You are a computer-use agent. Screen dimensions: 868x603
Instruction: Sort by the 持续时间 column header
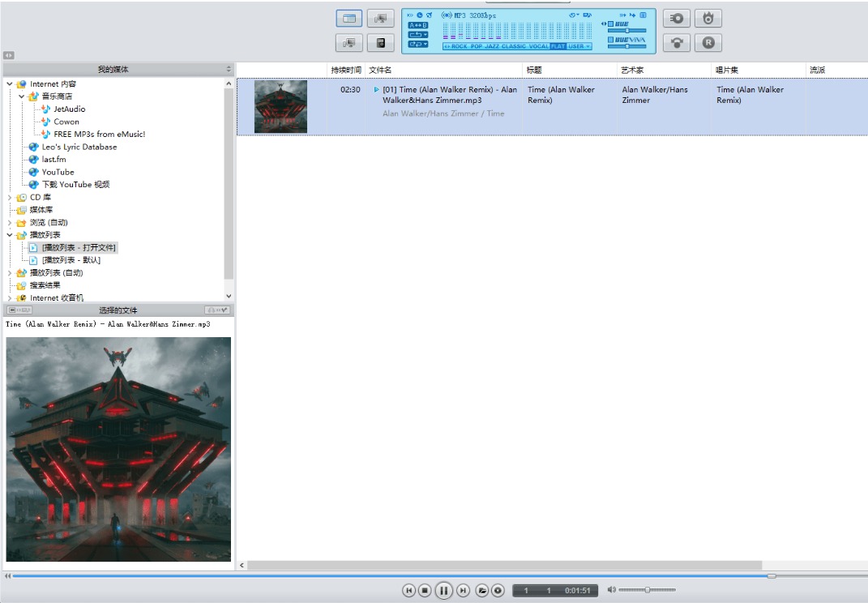coord(346,70)
